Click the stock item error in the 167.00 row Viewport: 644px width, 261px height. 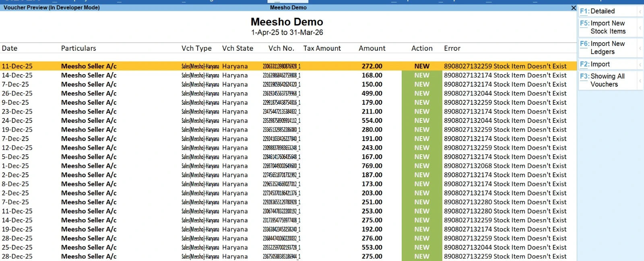point(505,157)
